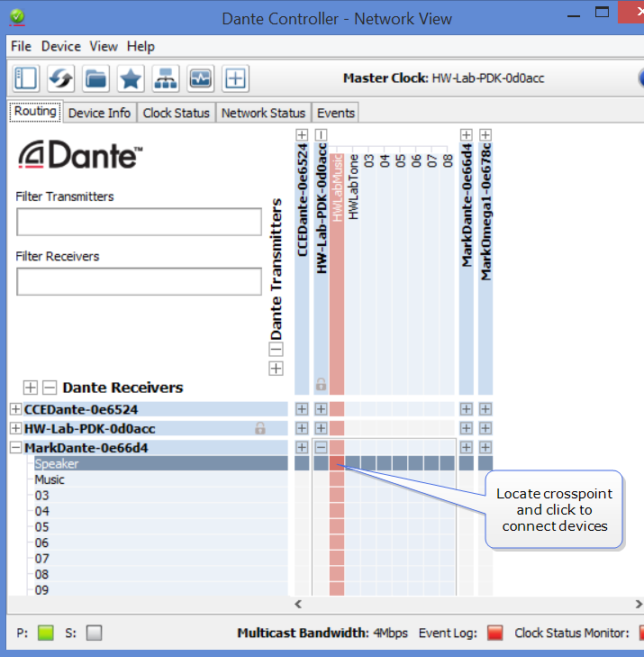The width and height of the screenshot is (644, 657).
Task: Open the clock status monitor toolbar icon
Action: (200, 78)
